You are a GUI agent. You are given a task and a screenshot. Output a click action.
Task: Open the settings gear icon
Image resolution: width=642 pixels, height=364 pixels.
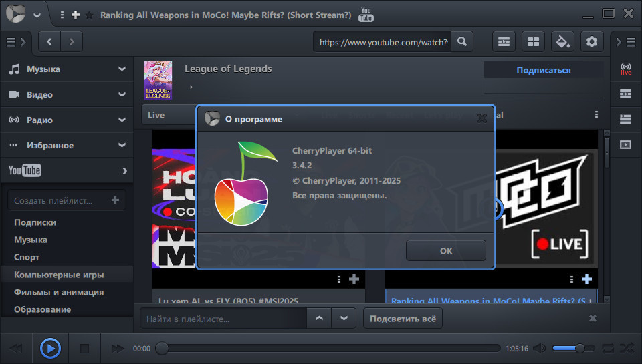(592, 41)
